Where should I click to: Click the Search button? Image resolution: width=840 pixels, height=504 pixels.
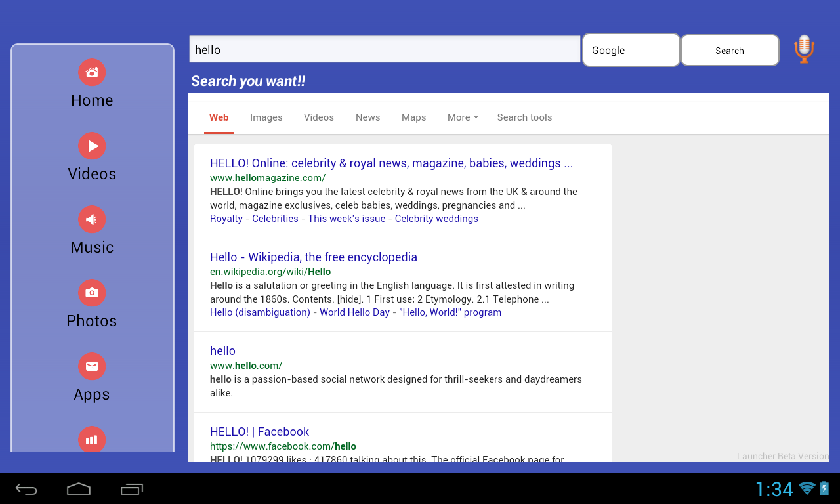730,51
